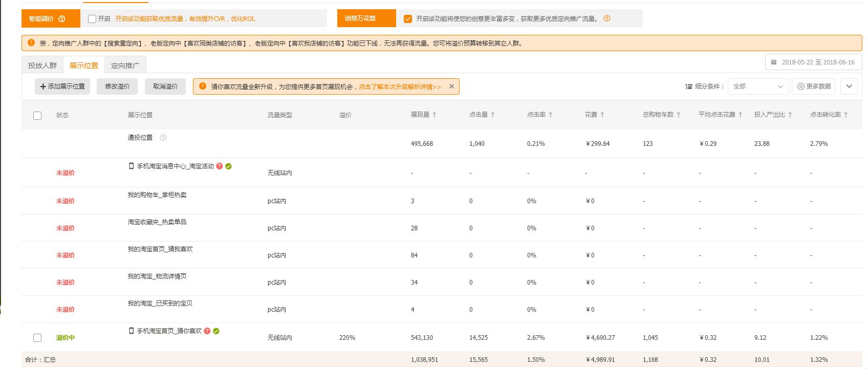Uncheck the 创意万花筒 checkbox
868x369 pixels.
click(x=408, y=19)
